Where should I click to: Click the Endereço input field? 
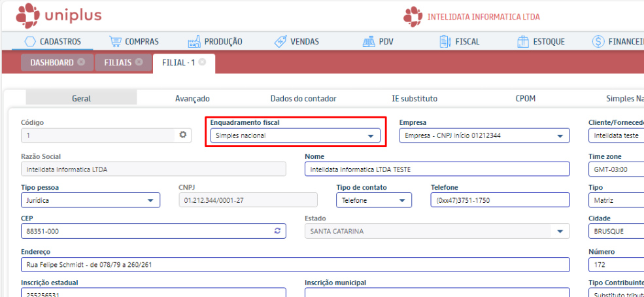pyautogui.click(x=294, y=265)
